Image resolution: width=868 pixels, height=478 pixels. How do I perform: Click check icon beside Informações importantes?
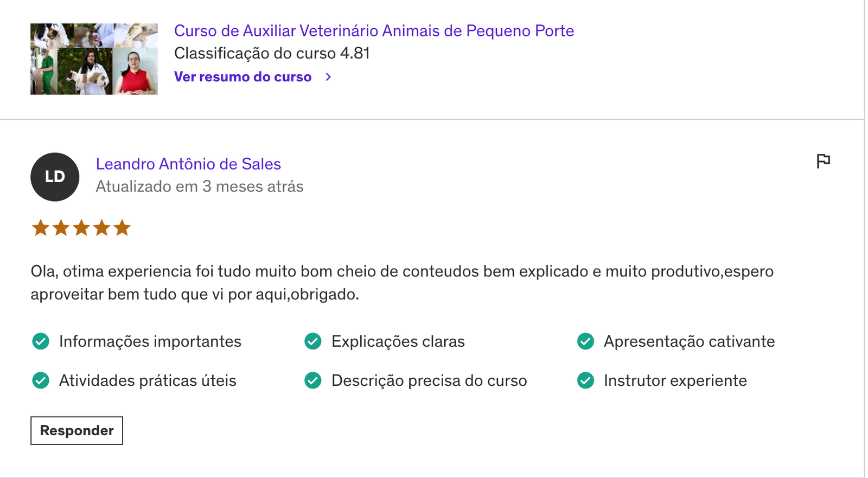coord(41,341)
